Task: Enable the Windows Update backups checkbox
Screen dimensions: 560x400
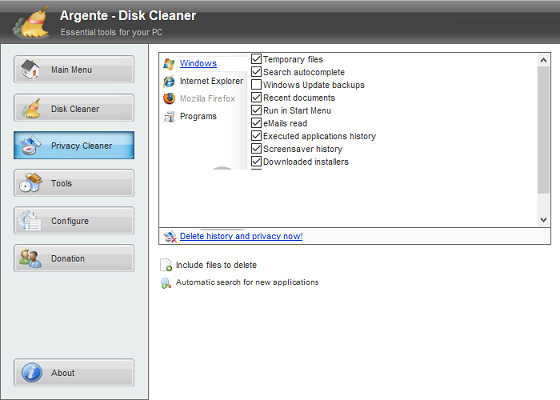Action: point(256,85)
